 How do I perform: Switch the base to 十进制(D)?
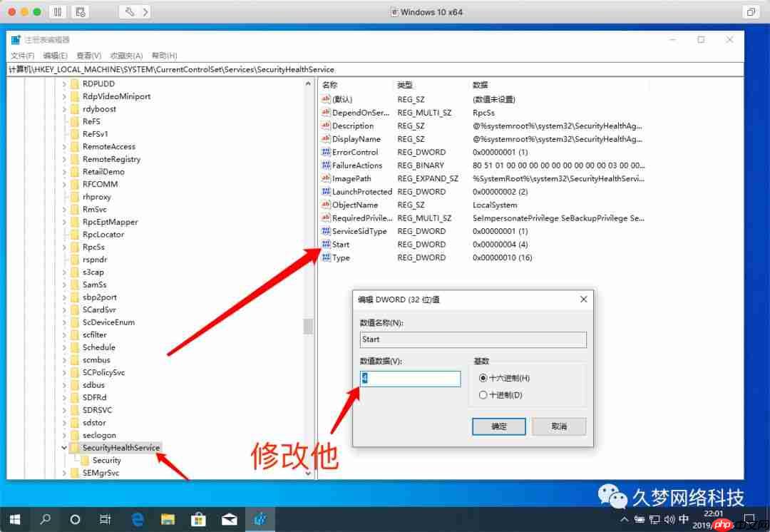click(x=483, y=395)
